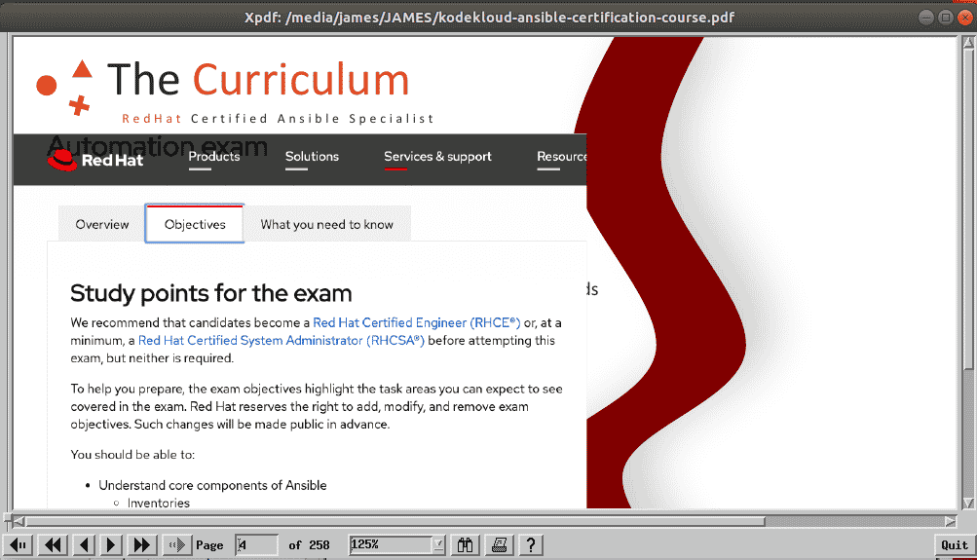This screenshot has height=560, width=977.
Task: Open the print dialog with printer icon
Action: pyautogui.click(x=499, y=545)
